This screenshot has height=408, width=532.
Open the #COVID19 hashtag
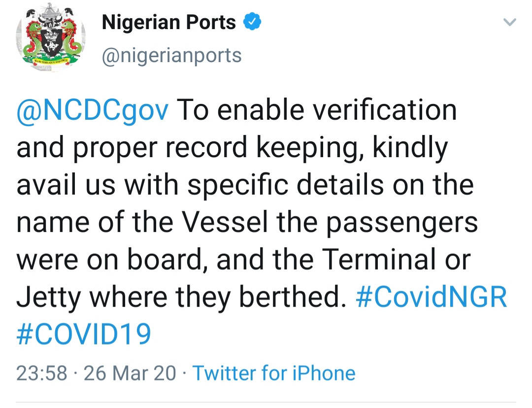pyautogui.click(x=83, y=334)
